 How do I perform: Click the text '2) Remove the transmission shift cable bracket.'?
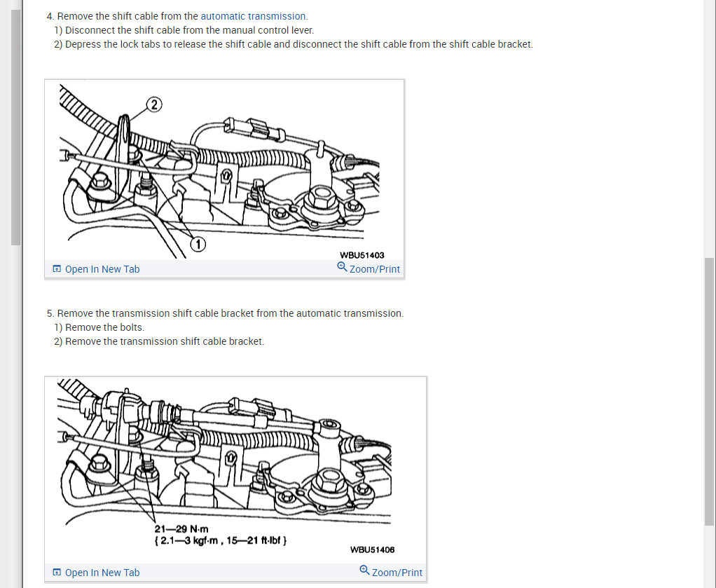pyautogui.click(x=159, y=342)
